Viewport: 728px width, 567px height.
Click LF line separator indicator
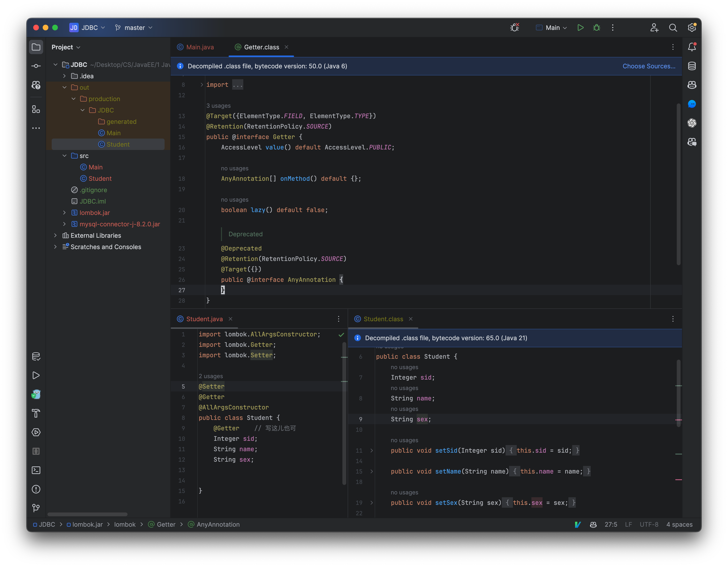[x=628, y=525]
